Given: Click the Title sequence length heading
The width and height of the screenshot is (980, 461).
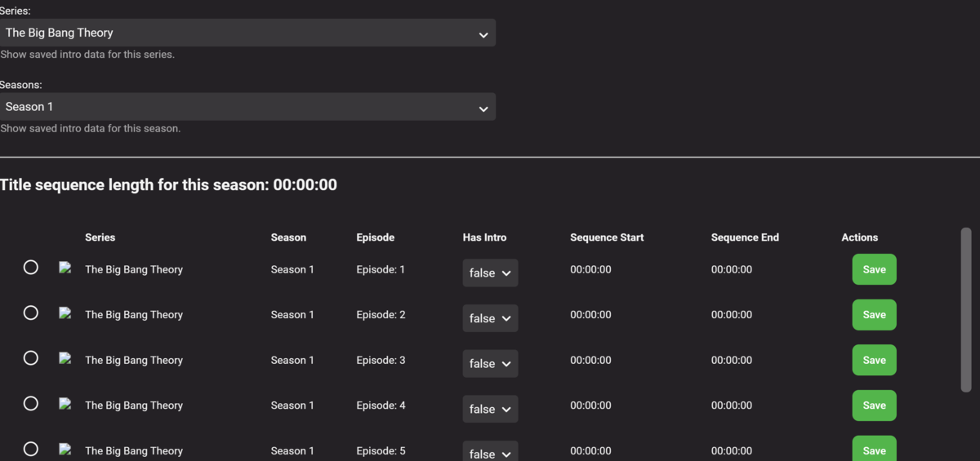Looking at the screenshot, I should point(168,185).
